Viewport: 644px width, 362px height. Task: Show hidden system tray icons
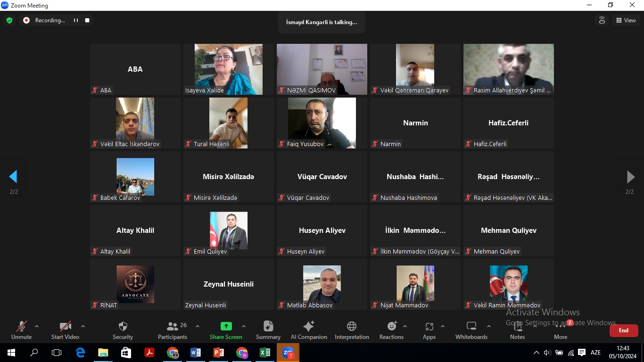(x=536, y=353)
